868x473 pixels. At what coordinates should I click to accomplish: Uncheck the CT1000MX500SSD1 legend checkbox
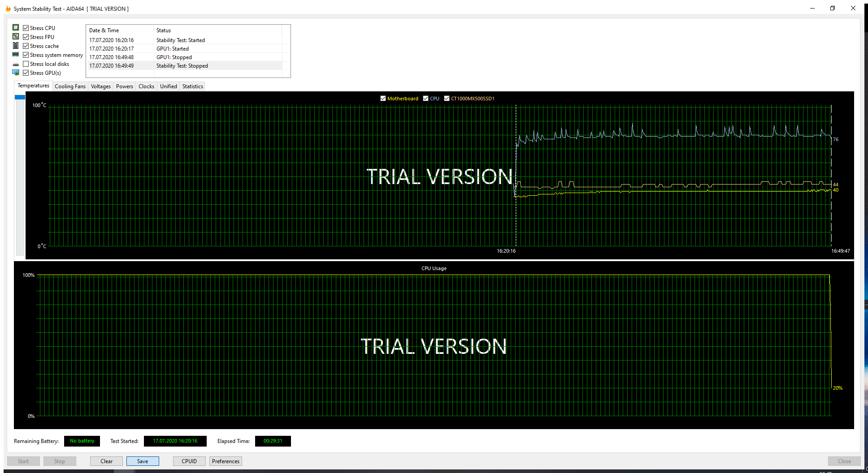point(447,98)
